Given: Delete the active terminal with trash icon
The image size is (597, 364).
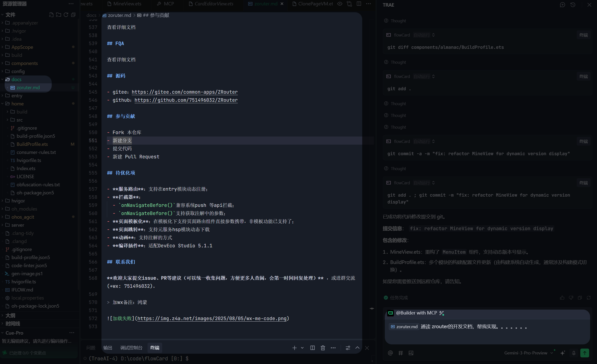Looking at the screenshot, I should pyautogui.click(x=323, y=348).
